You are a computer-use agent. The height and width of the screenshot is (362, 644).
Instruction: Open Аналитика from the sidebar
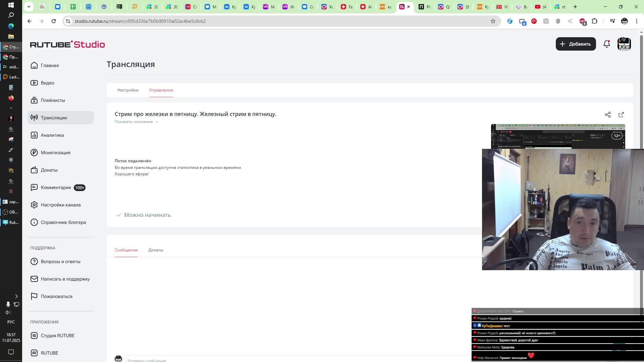pos(52,135)
